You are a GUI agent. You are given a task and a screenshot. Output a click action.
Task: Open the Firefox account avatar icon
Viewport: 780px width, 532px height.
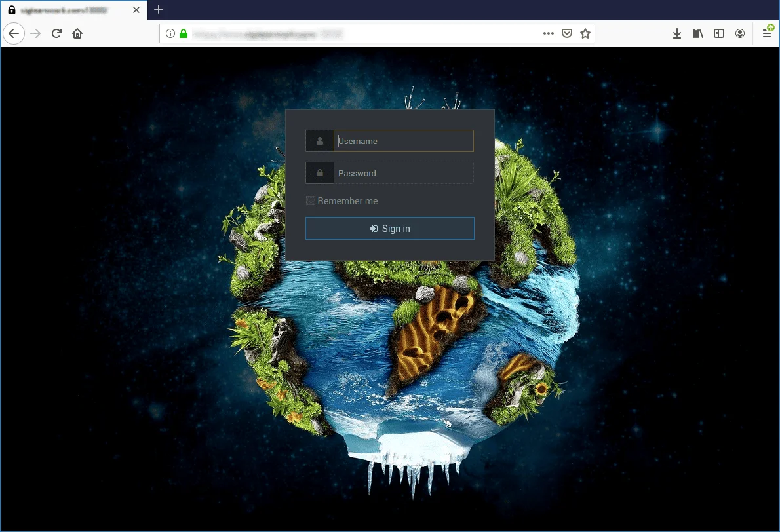click(x=740, y=34)
